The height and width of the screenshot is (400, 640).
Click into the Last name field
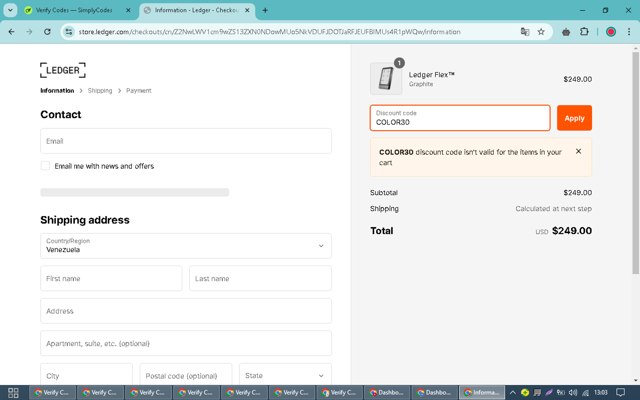260,278
